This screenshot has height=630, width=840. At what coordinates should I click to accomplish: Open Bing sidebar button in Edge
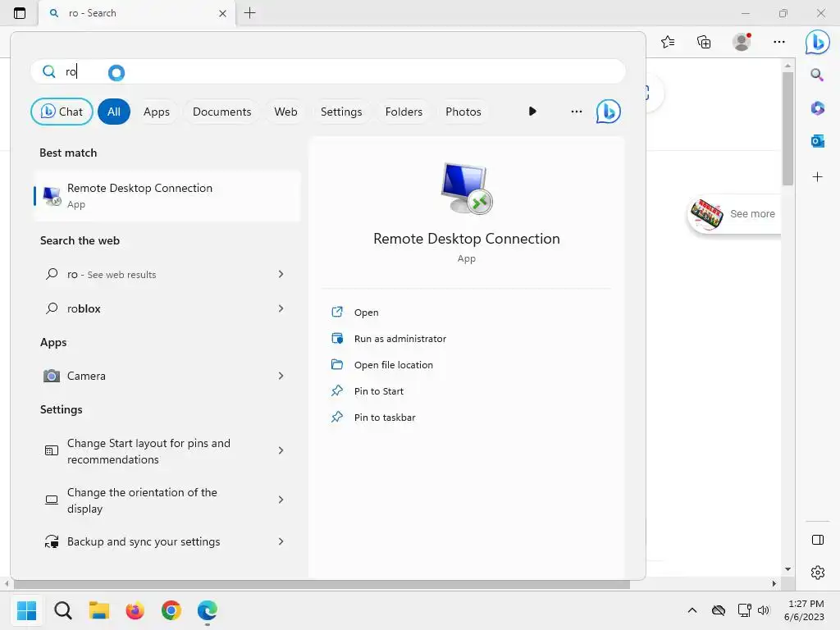point(818,42)
